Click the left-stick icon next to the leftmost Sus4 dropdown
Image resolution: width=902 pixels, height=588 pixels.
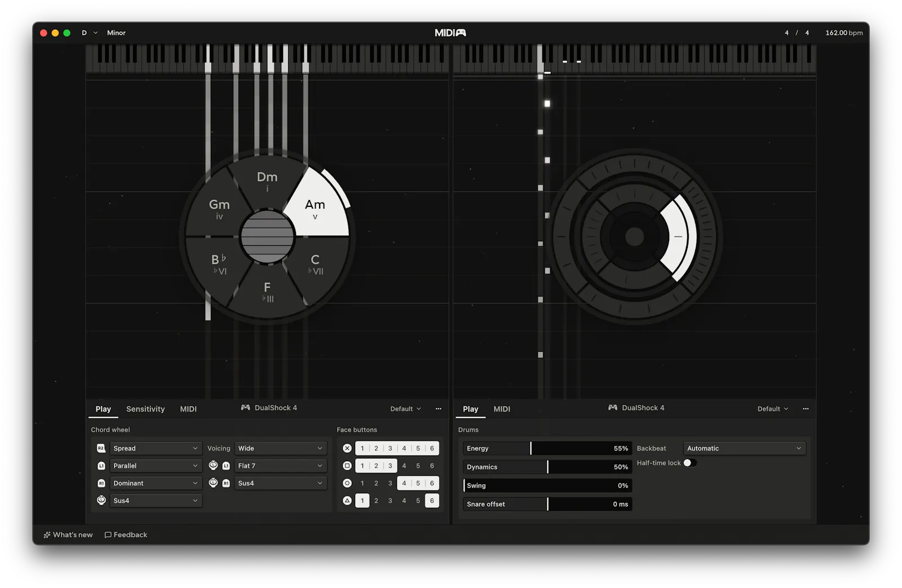pos(101,500)
